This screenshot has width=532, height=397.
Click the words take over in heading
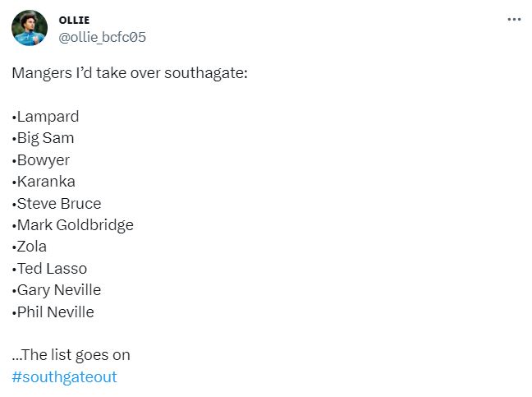tap(129, 73)
